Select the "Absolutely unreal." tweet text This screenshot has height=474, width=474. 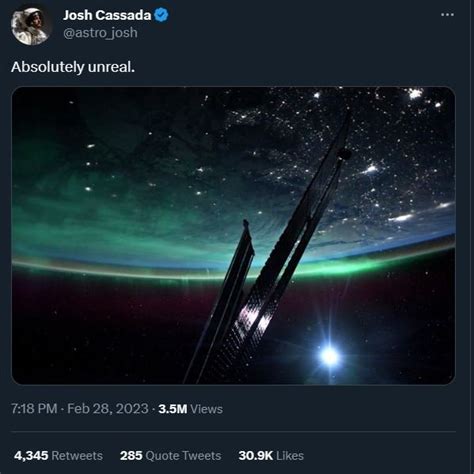pos(73,67)
